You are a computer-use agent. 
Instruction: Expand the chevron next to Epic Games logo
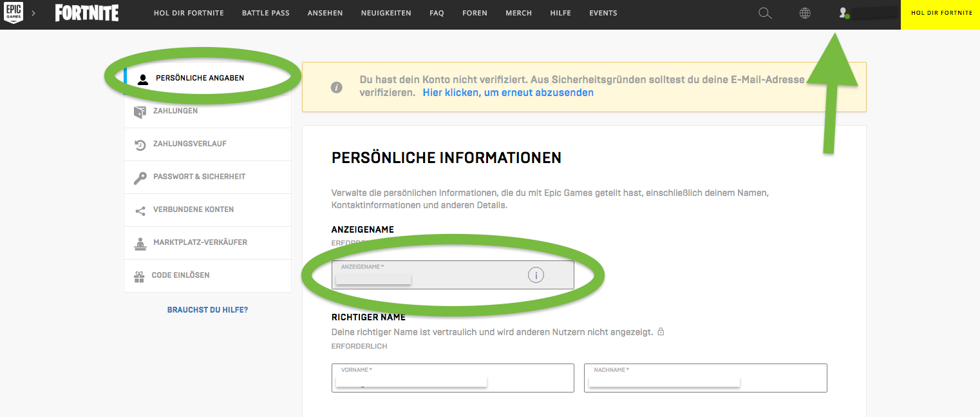click(33, 13)
